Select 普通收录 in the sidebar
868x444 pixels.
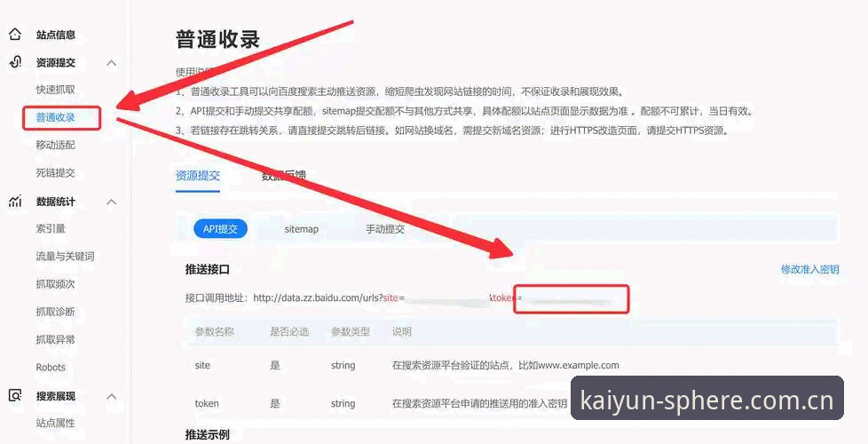pos(55,117)
